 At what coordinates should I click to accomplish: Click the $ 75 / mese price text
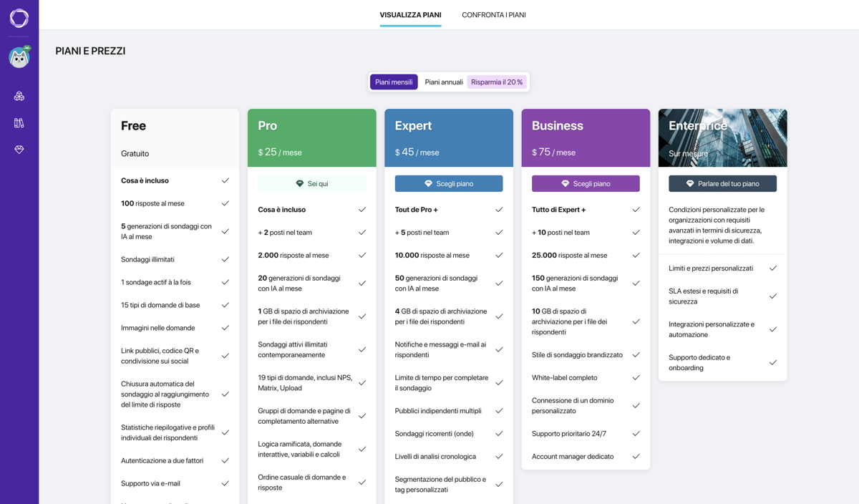pos(554,152)
